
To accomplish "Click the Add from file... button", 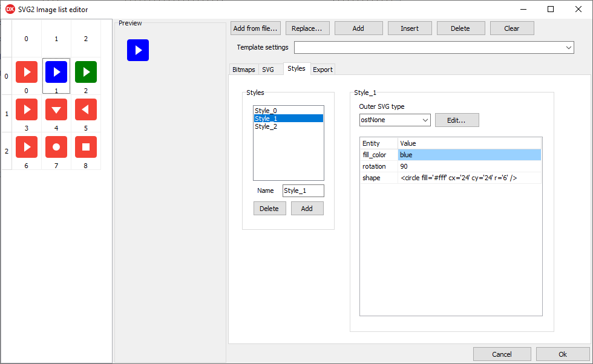I will point(255,28).
